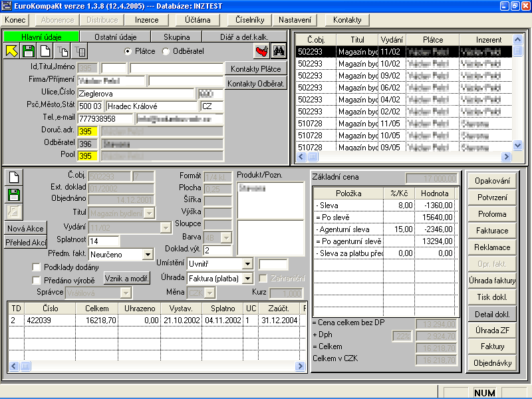Click the green save diskette in customer toolbar
This screenshot has height=399, width=532.
29,51
